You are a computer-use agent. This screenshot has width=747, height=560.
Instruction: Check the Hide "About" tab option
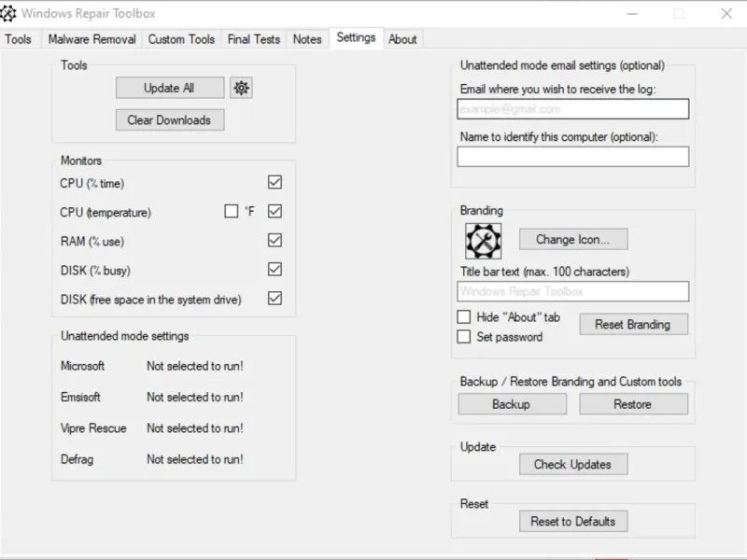coord(464,317)
